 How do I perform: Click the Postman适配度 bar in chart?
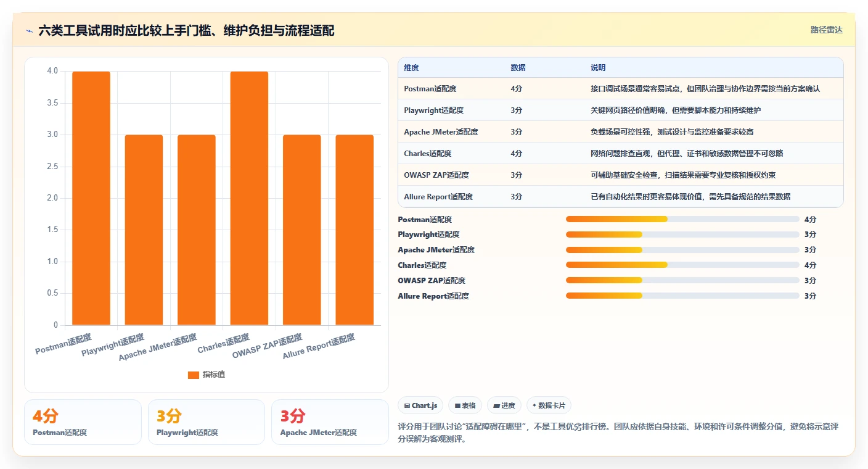[91, 198]
